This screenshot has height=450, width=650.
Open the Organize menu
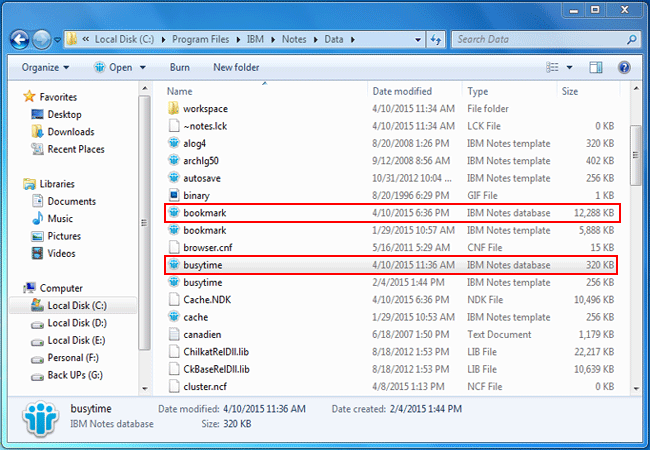[x=45, y=68]
